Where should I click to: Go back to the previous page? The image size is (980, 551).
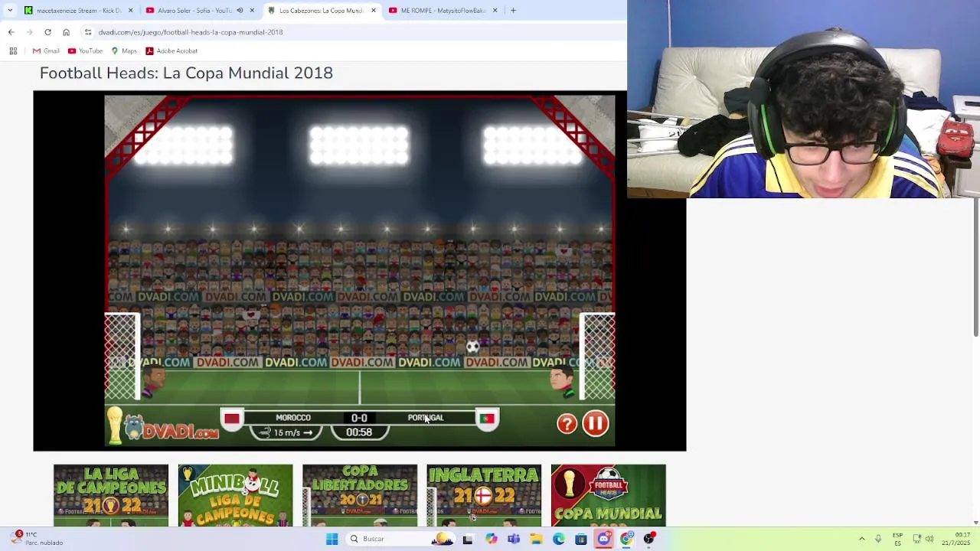(11, 32)
